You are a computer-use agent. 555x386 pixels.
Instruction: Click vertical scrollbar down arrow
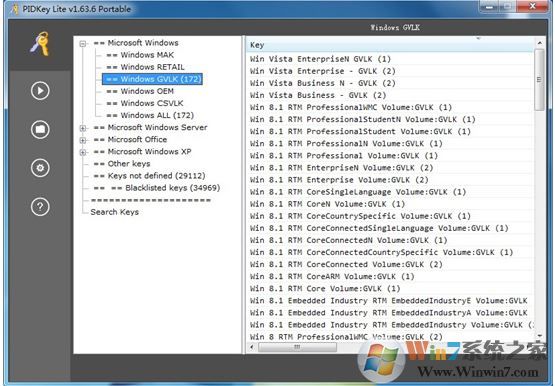click(x=539, y=335)
